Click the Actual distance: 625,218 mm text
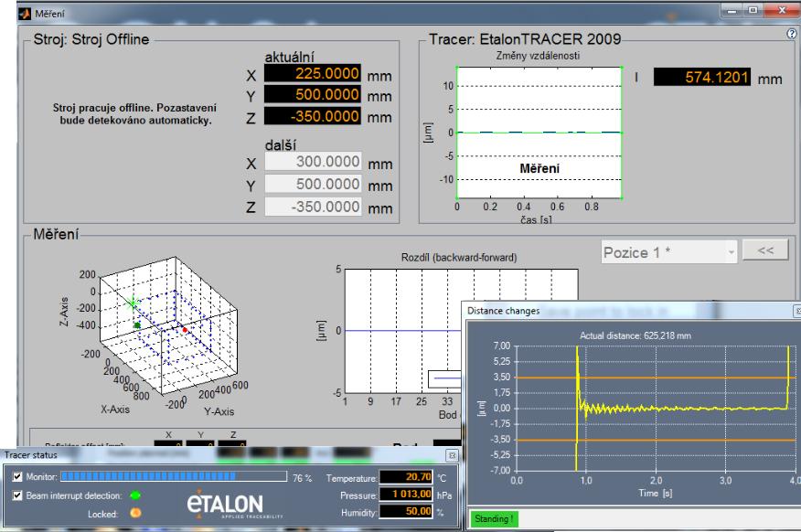Image resolution: width=801 pixels, height=532 pixels. click(x=635, y=335)
